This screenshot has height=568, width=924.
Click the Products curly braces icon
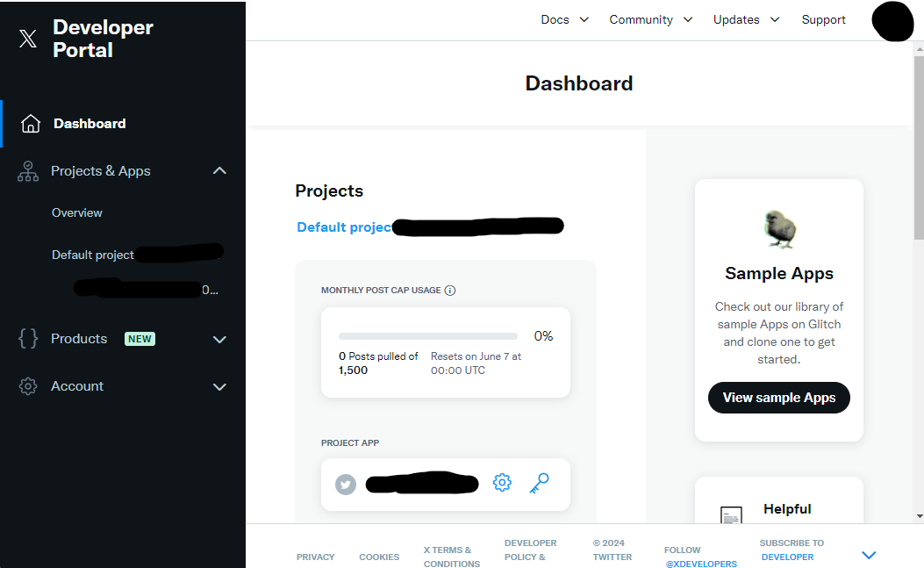[x=28, y=339]
